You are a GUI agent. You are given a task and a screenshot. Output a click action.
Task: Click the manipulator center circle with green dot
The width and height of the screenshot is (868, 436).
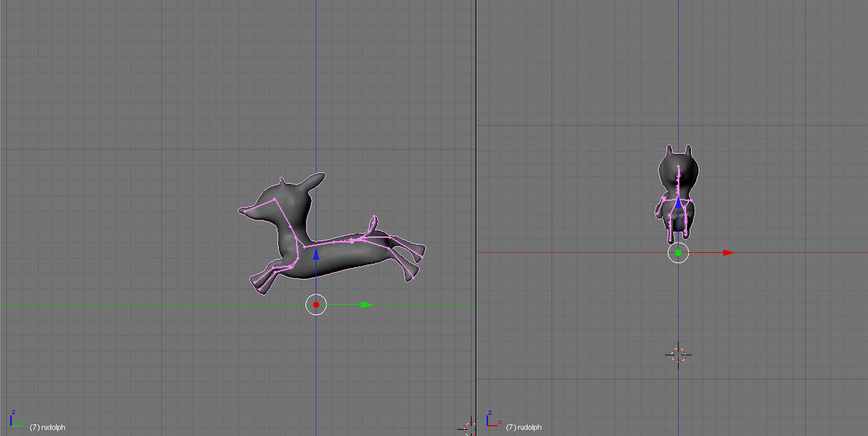click(x=679, y=253)
